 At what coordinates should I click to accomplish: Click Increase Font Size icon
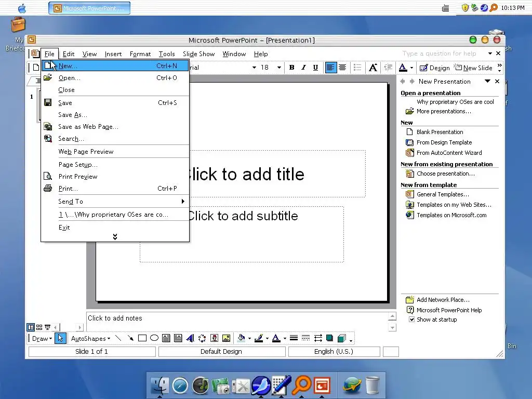coord(373,68)
